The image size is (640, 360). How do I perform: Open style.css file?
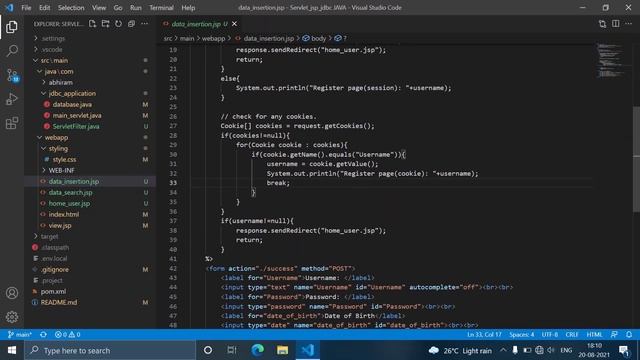[x=64, y=160]
